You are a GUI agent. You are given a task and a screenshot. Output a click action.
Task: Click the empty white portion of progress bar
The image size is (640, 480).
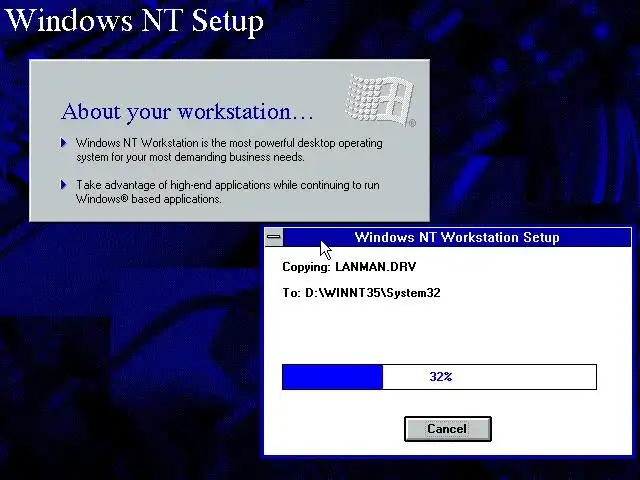point(489,377)
